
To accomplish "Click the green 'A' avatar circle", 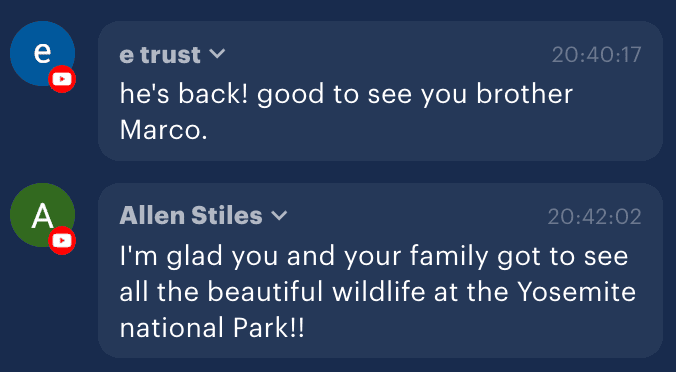I will [x=42, y=215].
